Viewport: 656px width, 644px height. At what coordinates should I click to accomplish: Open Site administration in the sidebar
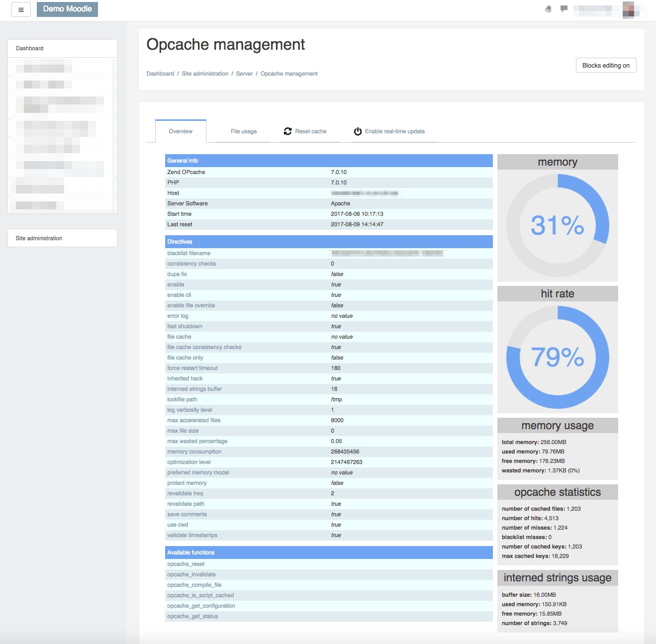pos(63,238)
